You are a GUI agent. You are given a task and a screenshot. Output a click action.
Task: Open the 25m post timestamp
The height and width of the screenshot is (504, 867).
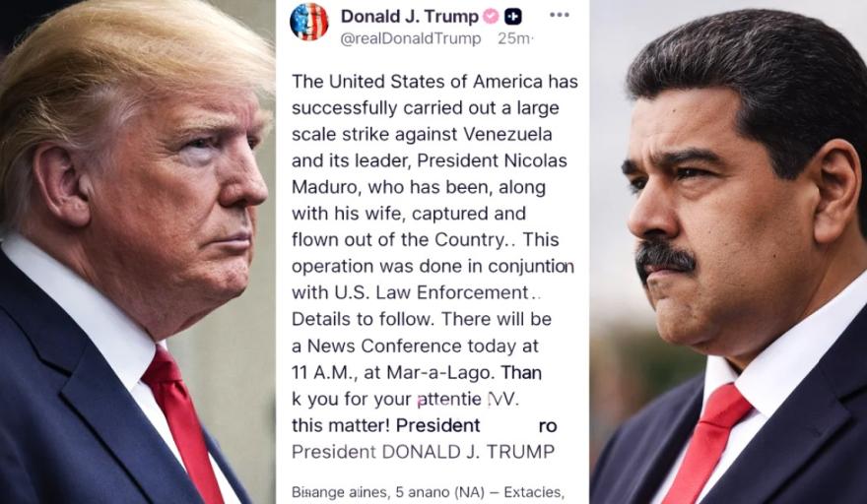513,38
